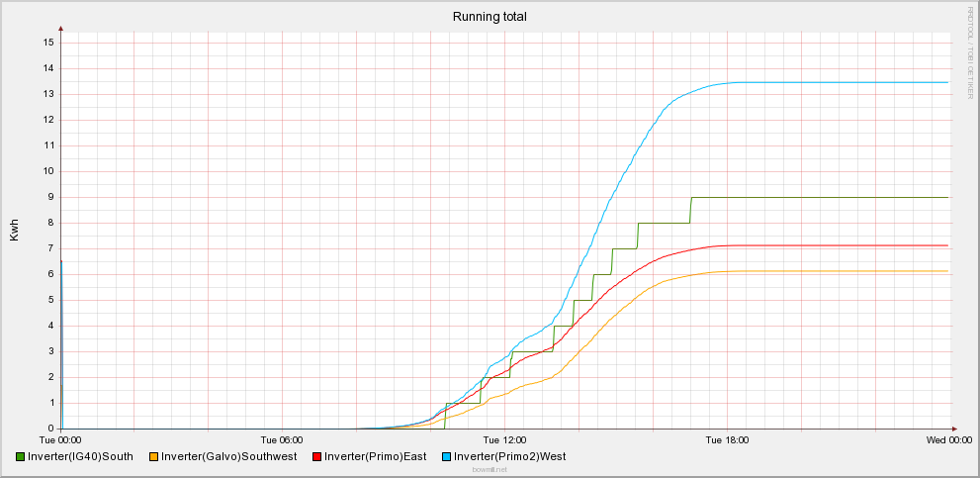Click the Tue 00:00 x-axis label
This screenshot has height=478, width=980.
pyautogui.click(x=60, y=439)
